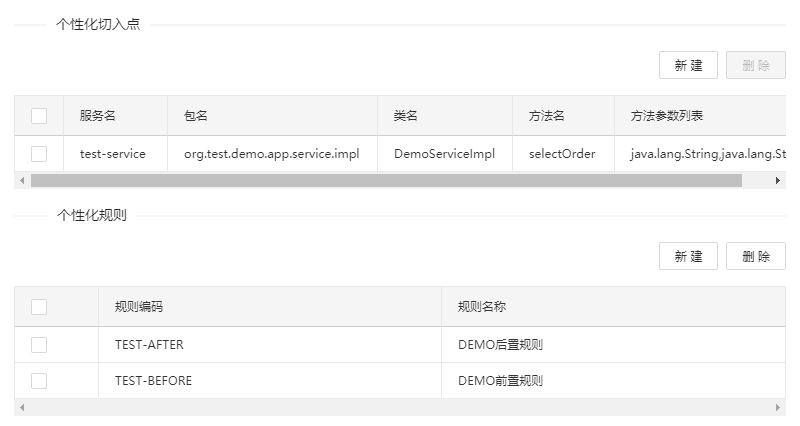The image size is (800, 426).
Task: Select the DemoServiceImpl cell
Action: pos(445,154)
